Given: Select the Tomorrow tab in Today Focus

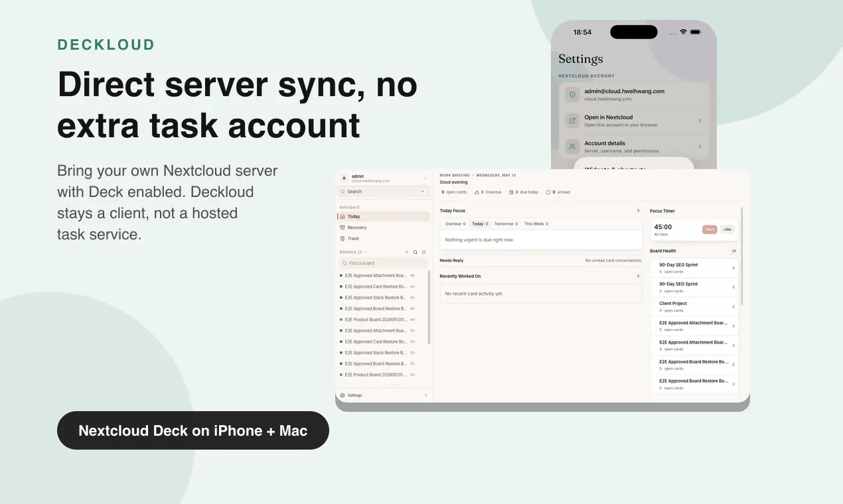Looking at the screenshot, I should coord(506,224).
